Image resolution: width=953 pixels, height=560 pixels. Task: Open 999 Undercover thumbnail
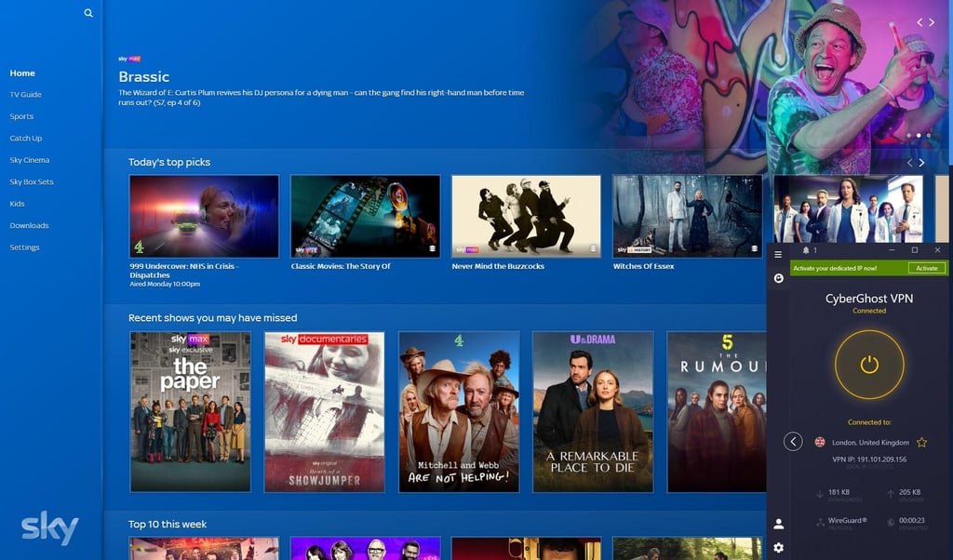point(204,216)
